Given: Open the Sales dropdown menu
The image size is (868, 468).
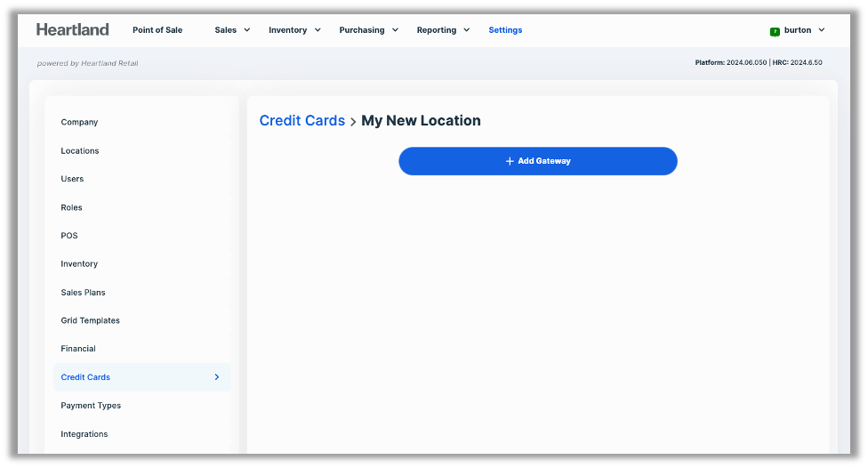Looking at the screenshot, I should [x=232, y=30].
